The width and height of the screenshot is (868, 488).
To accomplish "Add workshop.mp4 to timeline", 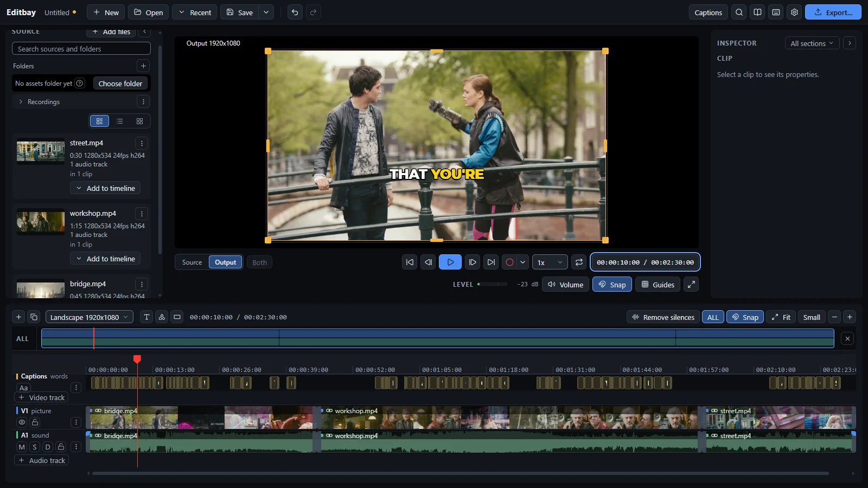I will pos(105,259).
